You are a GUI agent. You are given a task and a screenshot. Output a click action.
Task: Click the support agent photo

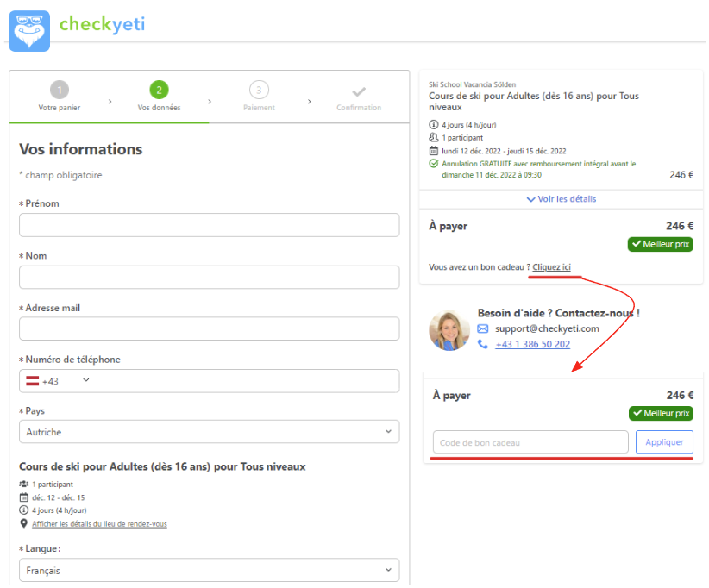point(449,330)
